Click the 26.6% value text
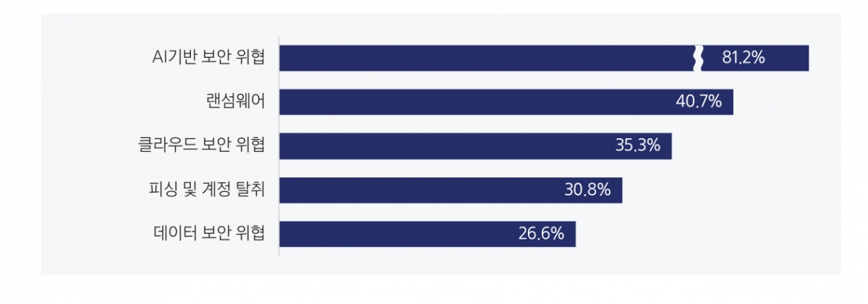This screenshot has width=868, height=304. point(541,234)
